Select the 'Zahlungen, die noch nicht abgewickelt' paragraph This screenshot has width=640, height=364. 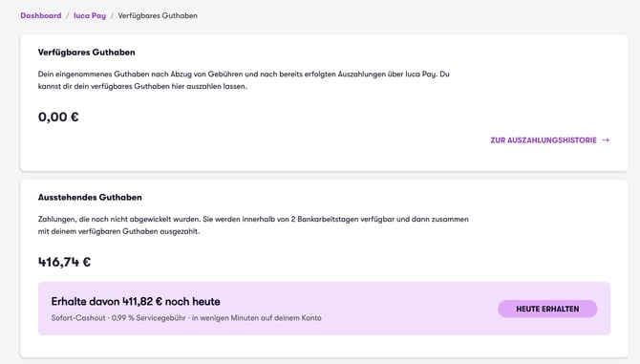click(x=253, y=225)
